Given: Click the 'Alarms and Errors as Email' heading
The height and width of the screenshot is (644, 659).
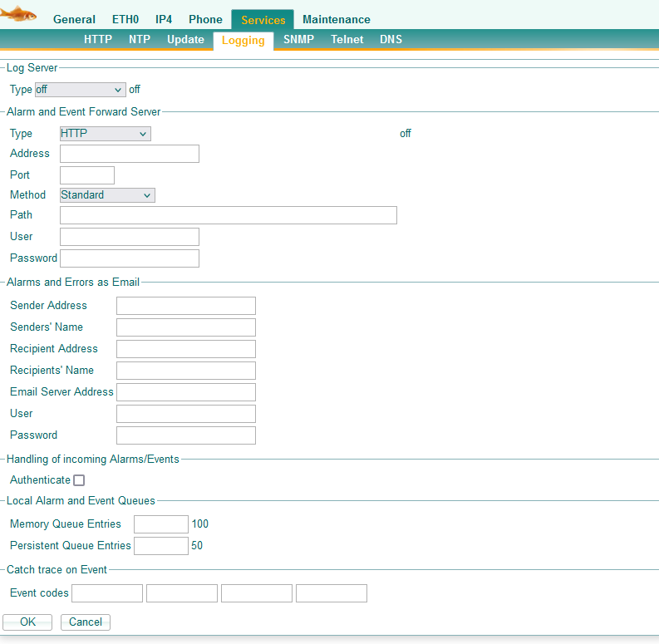Looking at the screenshot, I should (73, 282).
